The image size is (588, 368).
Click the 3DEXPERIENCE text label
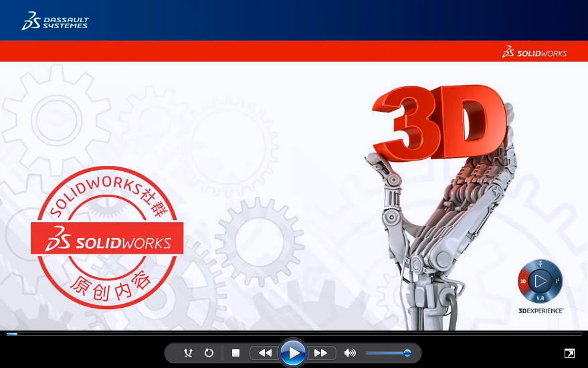coord(541,311)
